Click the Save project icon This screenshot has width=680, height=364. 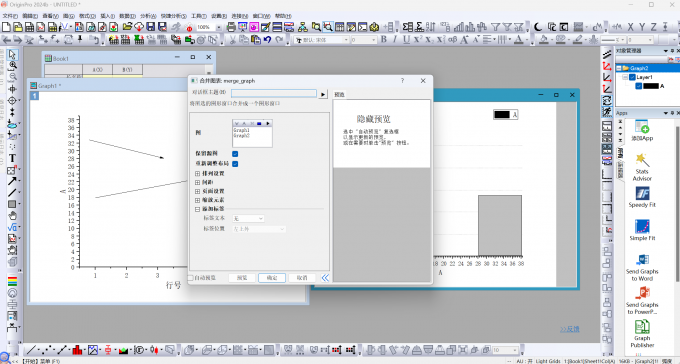click(x=150, y=27)
